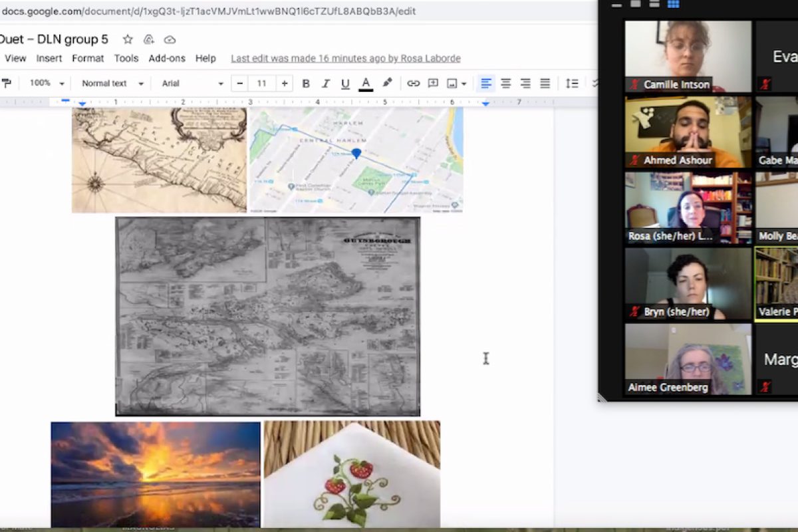Select right text alignment

click(525, 83)
